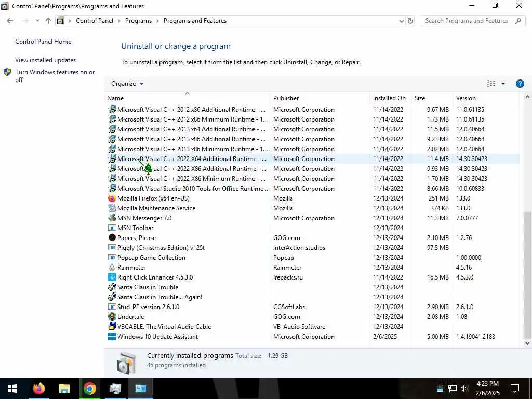Click the Visual C++ 2012 x86 Additional Runtime icon
The image size is (532, 399).
pyautogui.click(x=112, y=110)
